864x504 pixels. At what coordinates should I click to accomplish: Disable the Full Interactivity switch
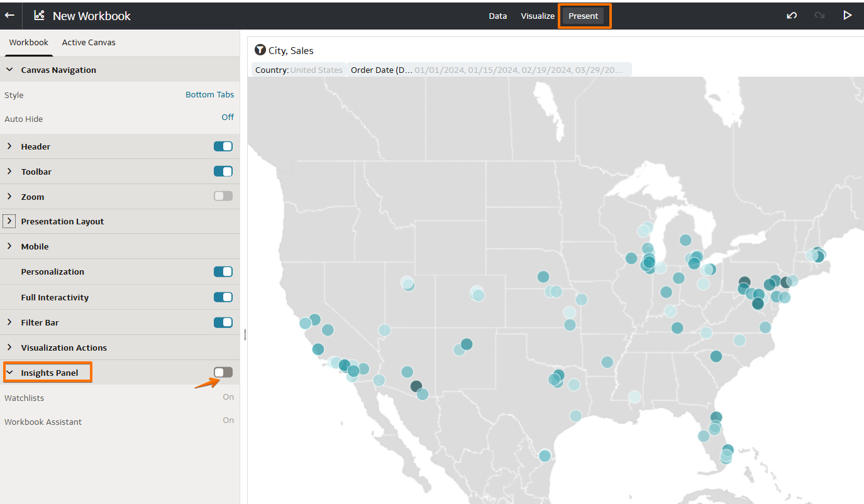coord(223,297)
